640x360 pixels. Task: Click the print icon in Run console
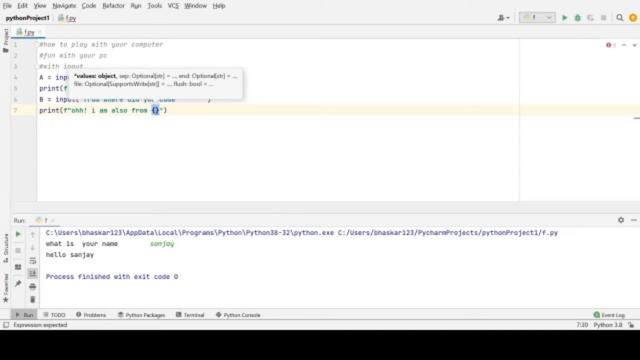[x=33, y=287]
